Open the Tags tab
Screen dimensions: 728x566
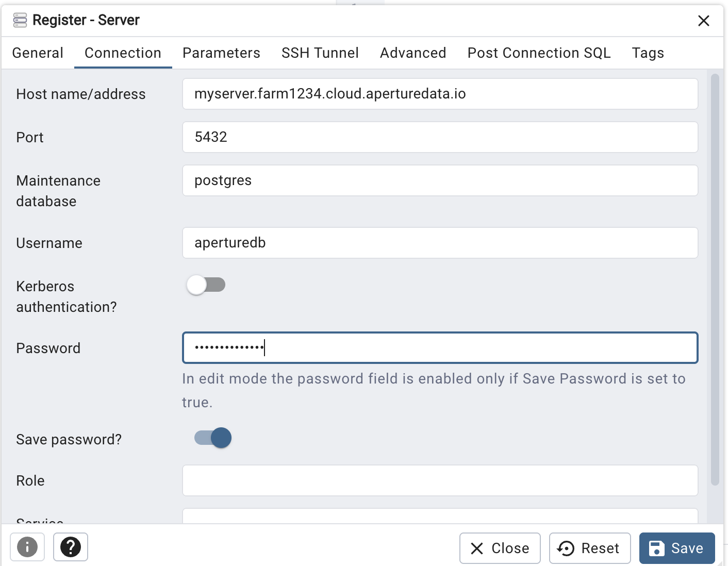coord(648,53)
